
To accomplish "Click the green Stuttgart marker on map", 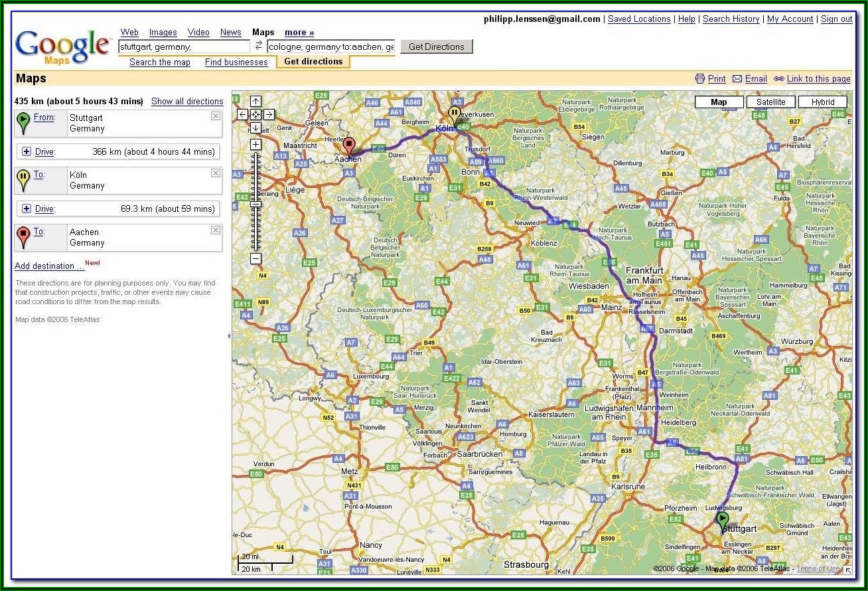I will point(723,519).
